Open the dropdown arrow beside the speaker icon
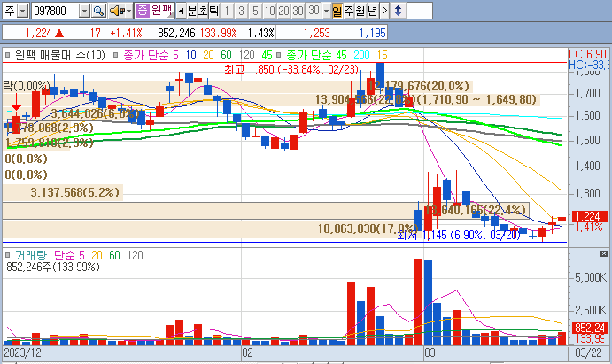The width and height of the screenshot is (612, 364). coord(129,11)
